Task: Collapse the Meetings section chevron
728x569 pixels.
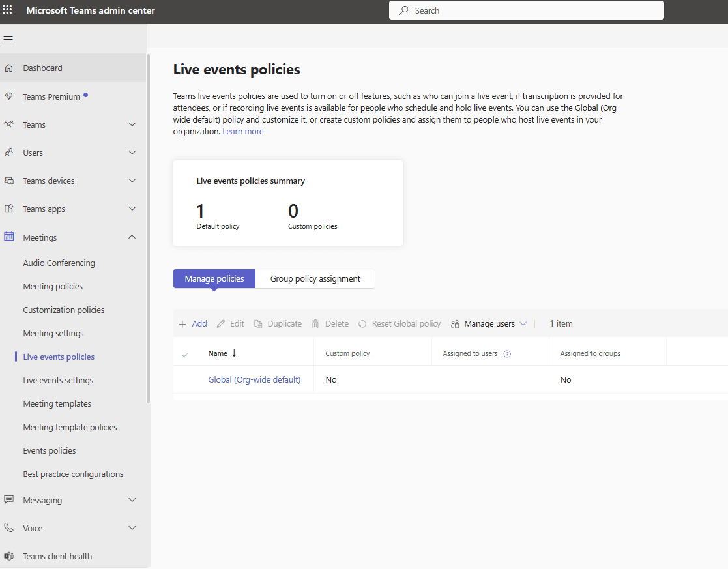Action: [132, 237]
